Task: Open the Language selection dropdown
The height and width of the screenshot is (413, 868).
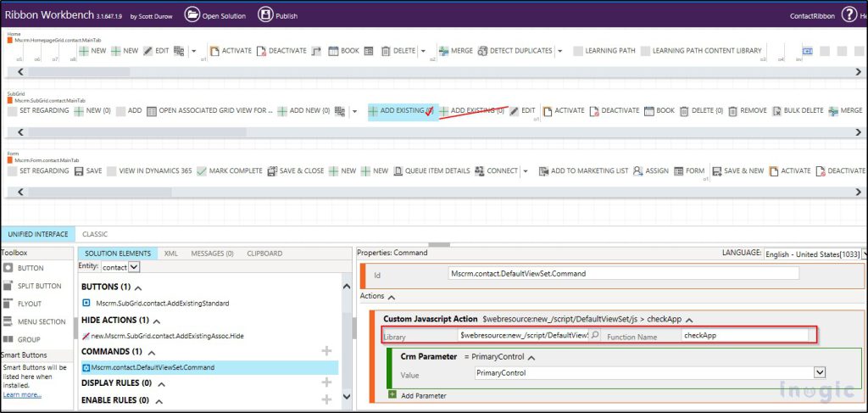Action: [863, 254]
